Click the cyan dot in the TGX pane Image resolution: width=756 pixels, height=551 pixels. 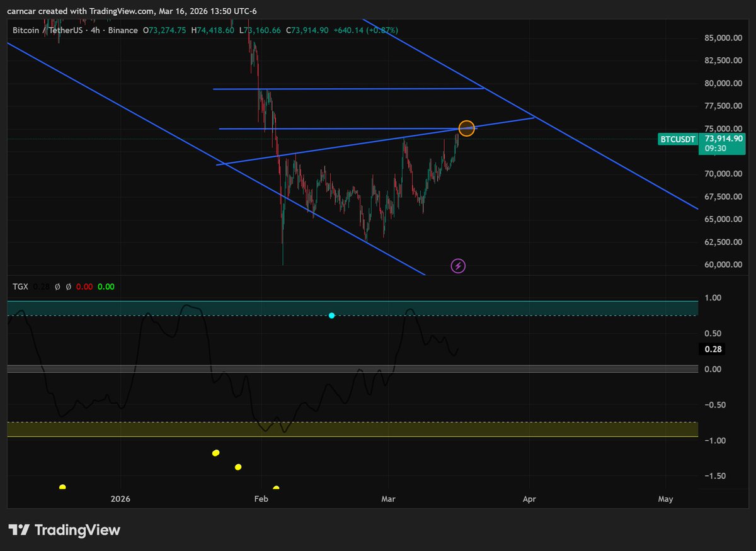(x=332, y=315)
